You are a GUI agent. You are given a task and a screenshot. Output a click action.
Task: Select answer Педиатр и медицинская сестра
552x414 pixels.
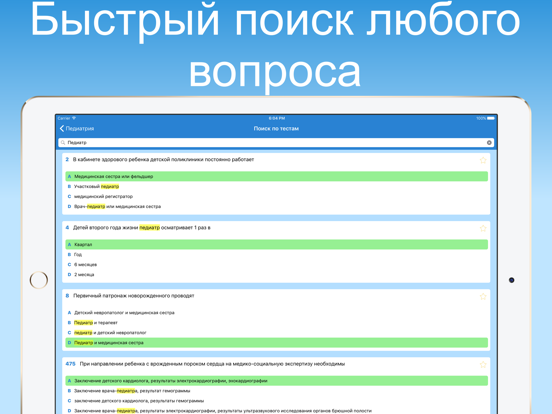[x=276, y=343]
